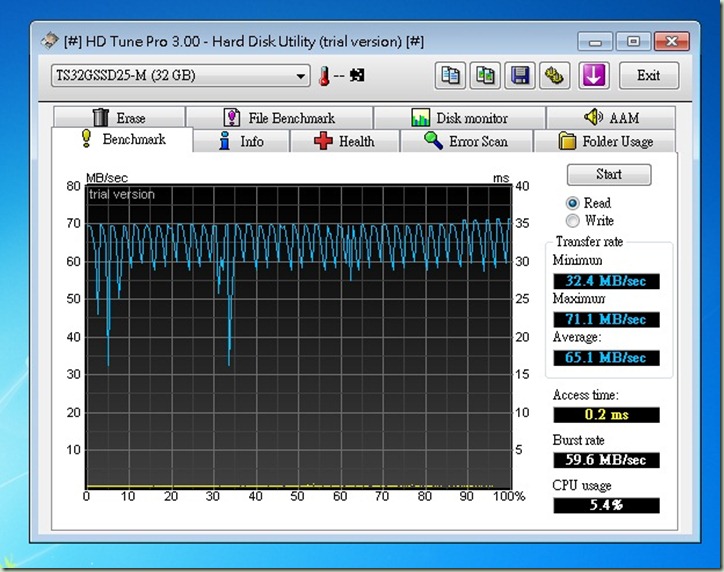Click the CPU usage value 5.4%
Screen dimensions: 724x572
click(606, 505)
